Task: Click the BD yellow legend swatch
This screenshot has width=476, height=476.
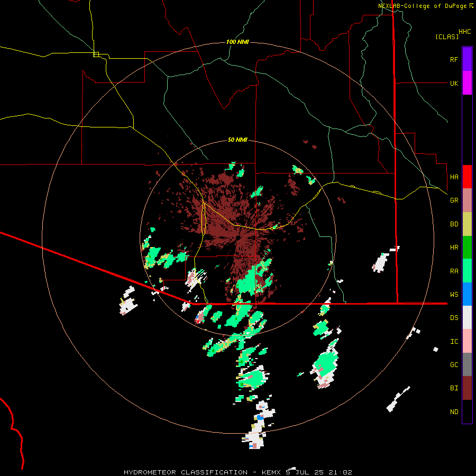Action: (467, 224)
